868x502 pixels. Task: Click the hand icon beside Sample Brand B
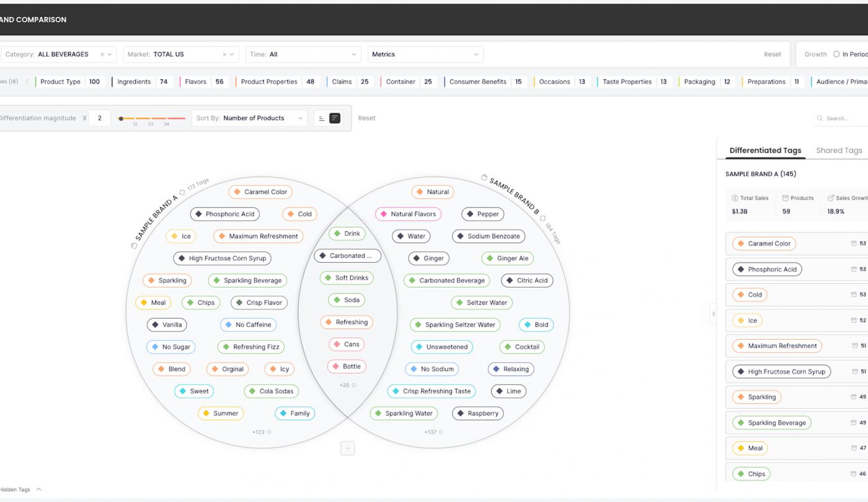pos(484,178)
